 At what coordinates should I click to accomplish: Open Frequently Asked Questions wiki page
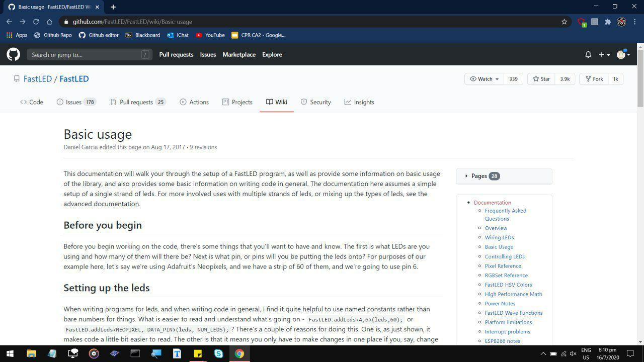(x=506, y=215)
